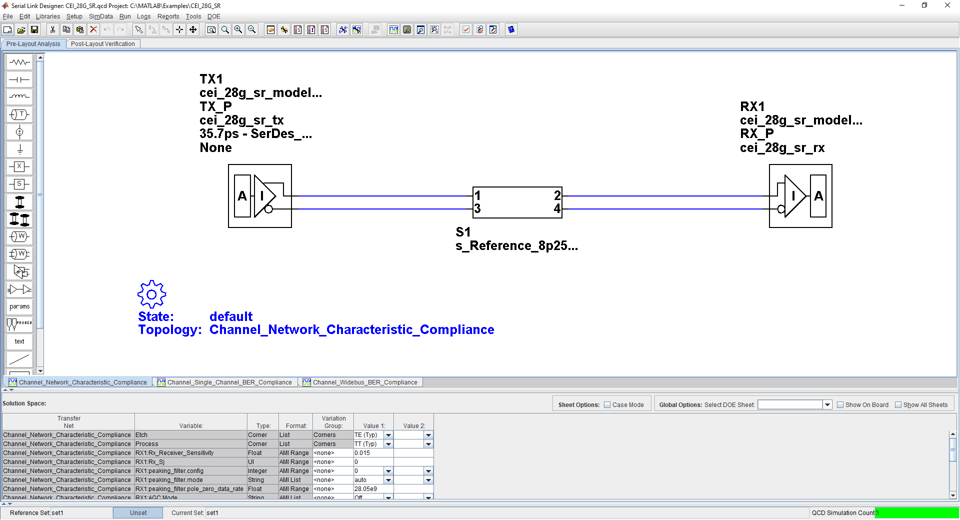Open the Process TT (Typ) value dropdown
Screen dimensions: 960x520
coord(388,444)
